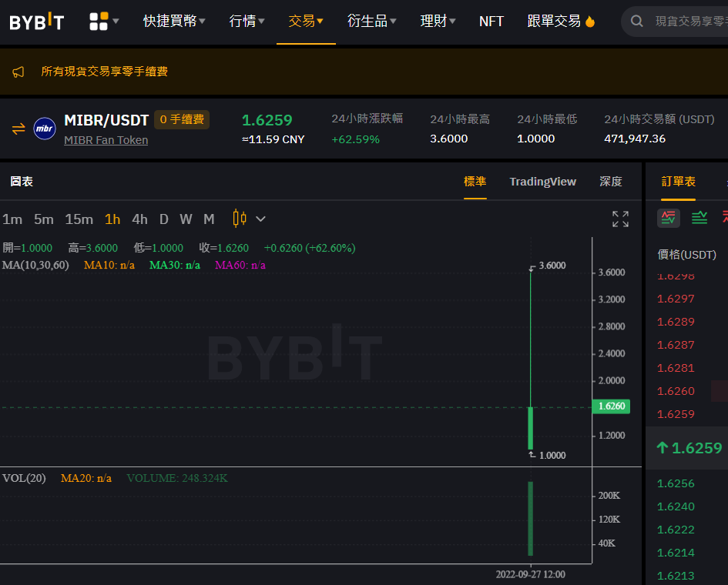Click sell order price 1.6281
The height and width of the screenshot is (585, 728).
coord(676,369)
